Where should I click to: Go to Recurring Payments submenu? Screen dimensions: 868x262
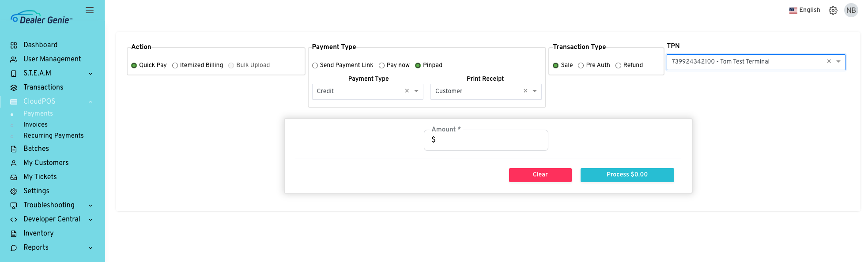[x=53, y=135]
